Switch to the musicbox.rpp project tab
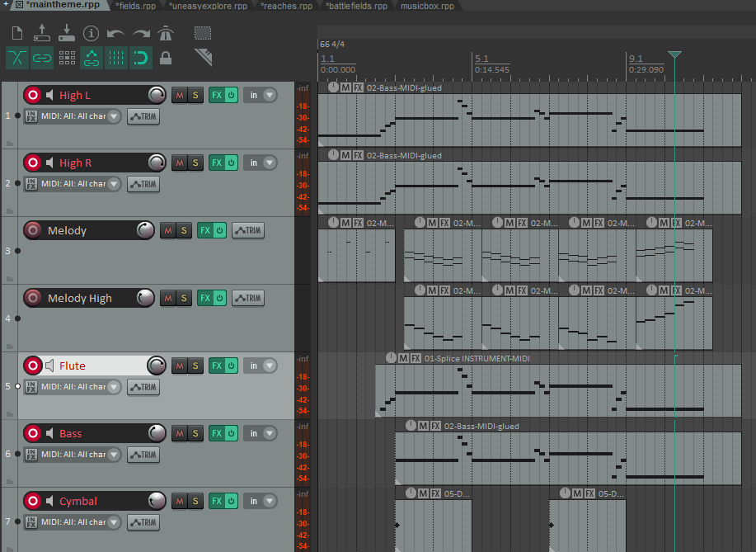 point(427,6)
